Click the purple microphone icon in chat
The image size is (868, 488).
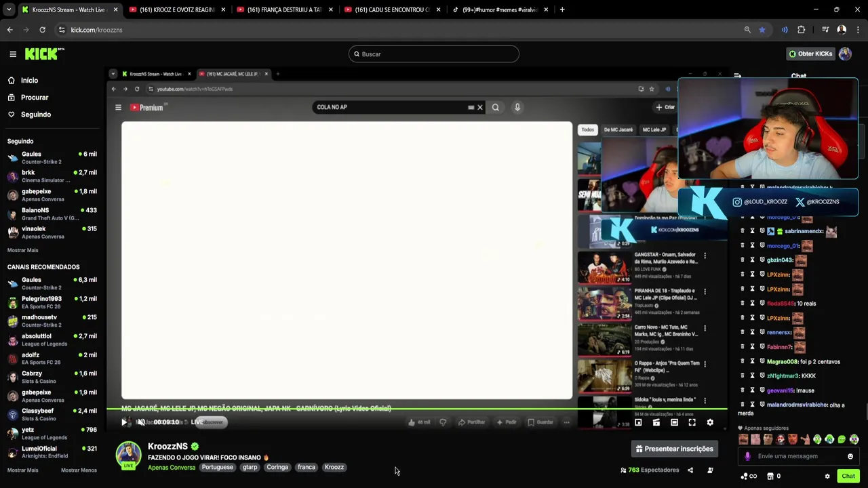[748, 456]
